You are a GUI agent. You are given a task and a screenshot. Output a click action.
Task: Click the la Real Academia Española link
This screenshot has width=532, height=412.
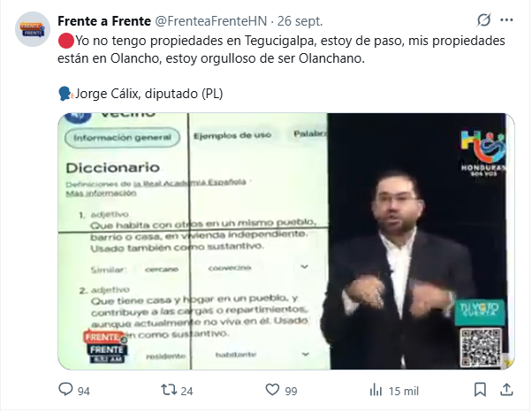coord(190,183)
